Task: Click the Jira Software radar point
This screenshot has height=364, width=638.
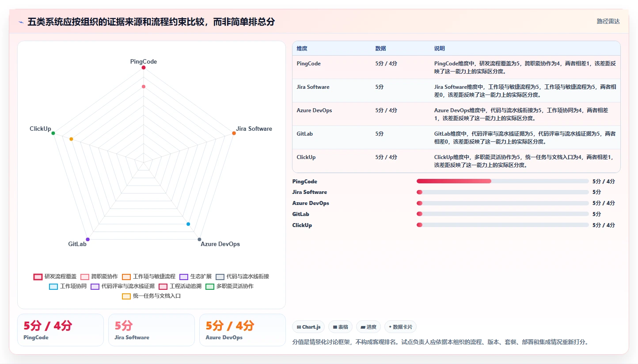Action: (x=234, y=133)
